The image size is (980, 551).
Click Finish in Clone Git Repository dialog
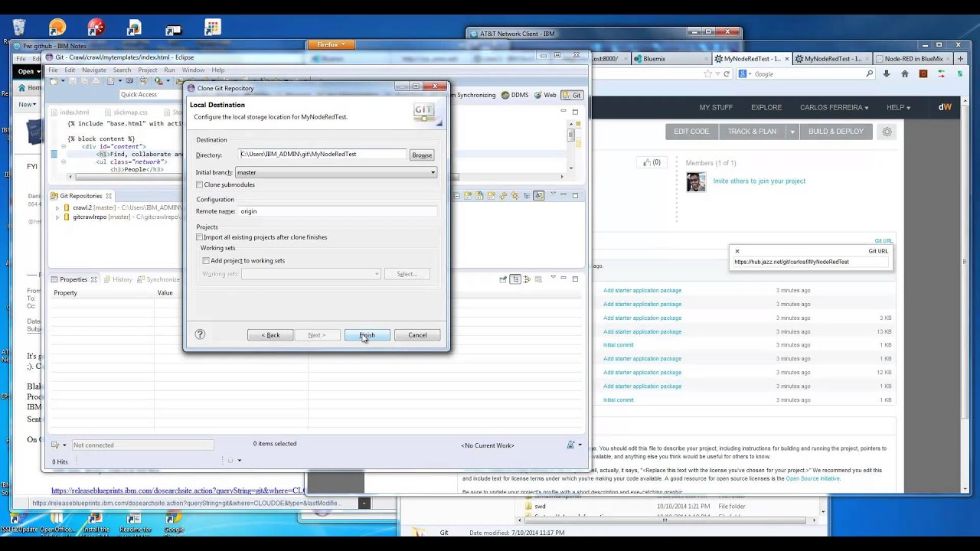coord(367,335)
